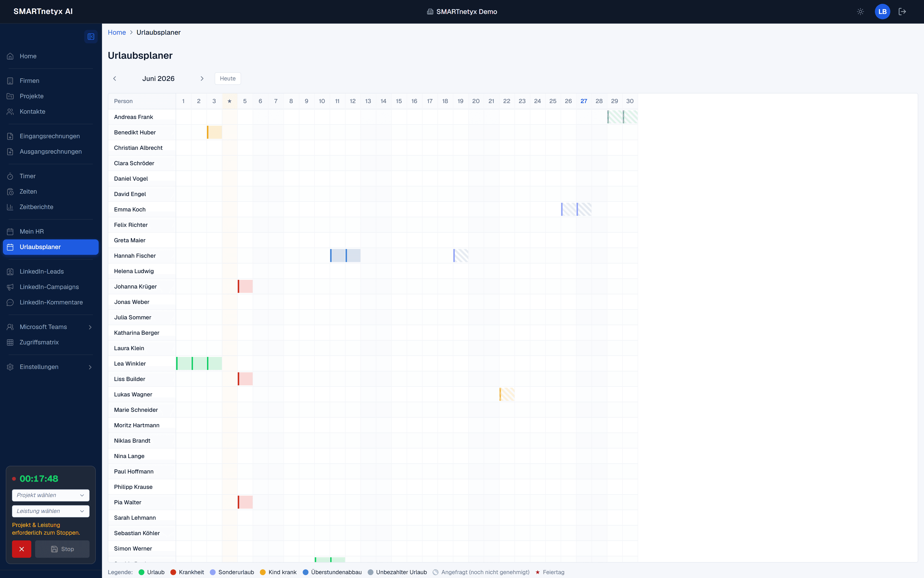Click the green Urlaub legend dot
The image size is (924, 578).
141,572
